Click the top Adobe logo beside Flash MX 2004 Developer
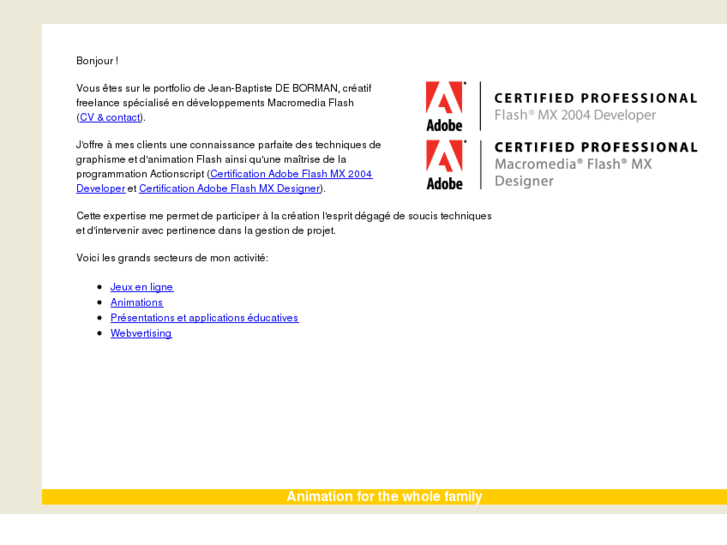The height and width of the screenshot is (545, 727). [x=444, y=106]
